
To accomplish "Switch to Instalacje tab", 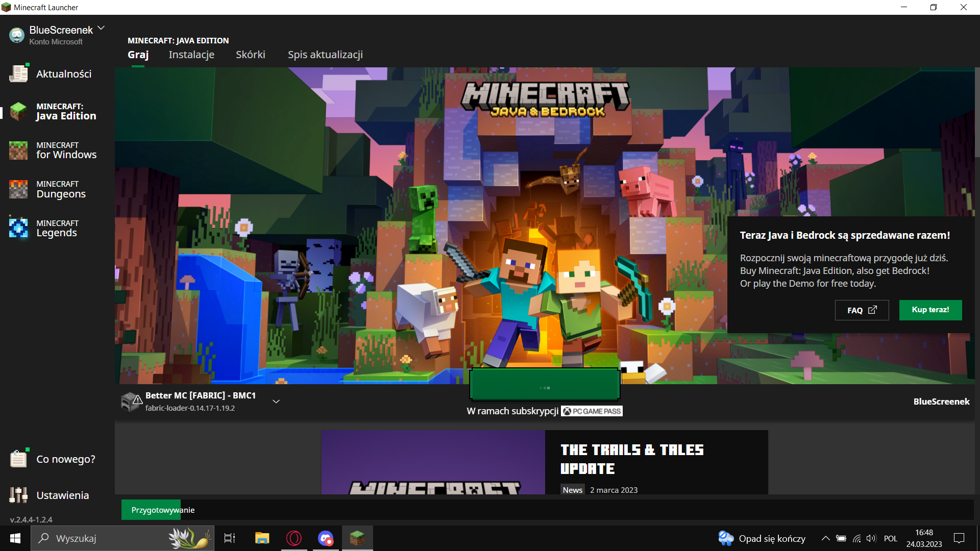I will [x=191, y=55].
